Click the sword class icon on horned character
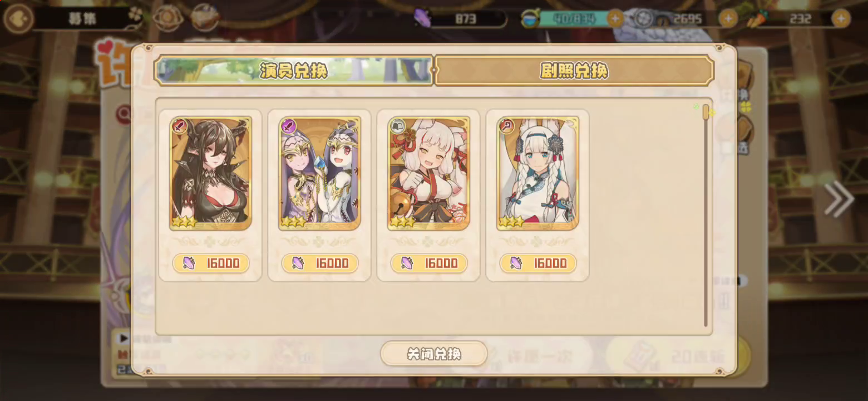 (x=179, y=126)
